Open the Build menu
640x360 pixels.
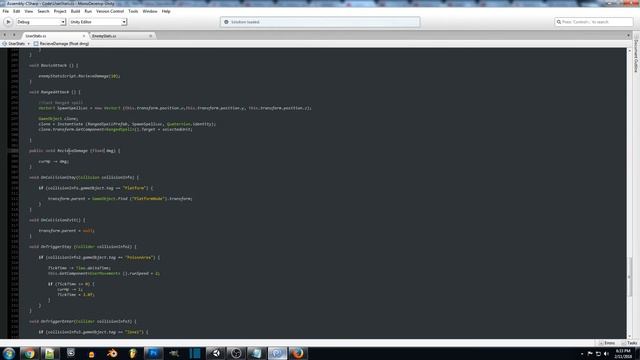coord(76,11)
